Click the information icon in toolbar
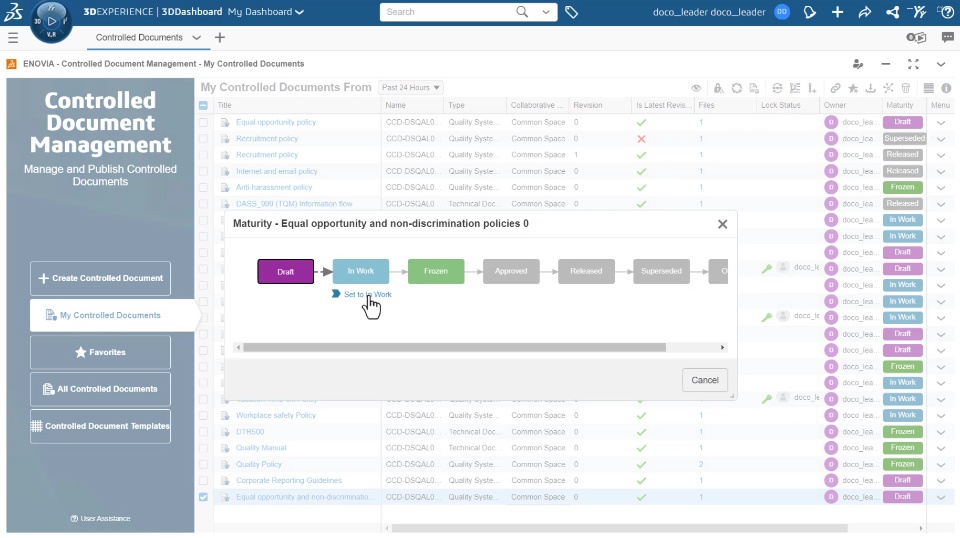This screenshot has width=960, height=538. [x=946, y=88]
